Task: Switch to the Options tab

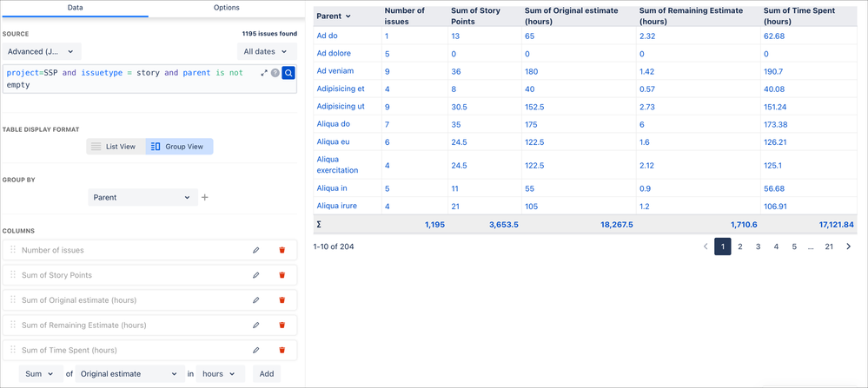Action: (227, 8)
